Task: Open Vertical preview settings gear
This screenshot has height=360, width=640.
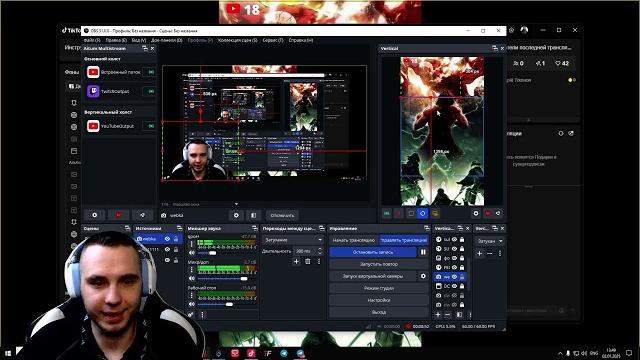Action: pyautogui.click(x=476, y=213)
